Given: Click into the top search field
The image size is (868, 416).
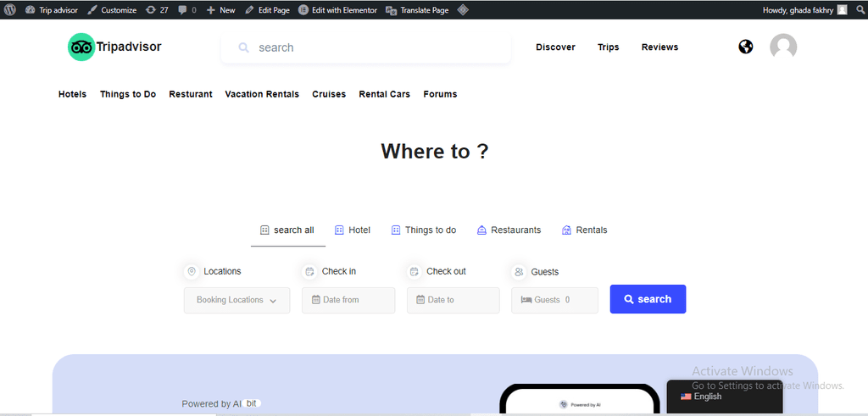Looking at the screenshot, I should pos(365,47).
